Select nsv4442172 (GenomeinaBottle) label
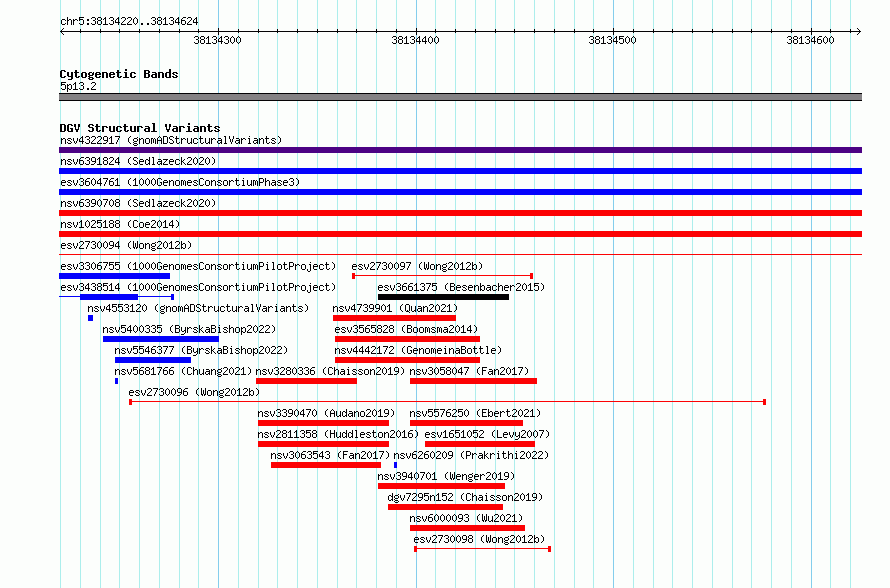 tap(418, 350)
